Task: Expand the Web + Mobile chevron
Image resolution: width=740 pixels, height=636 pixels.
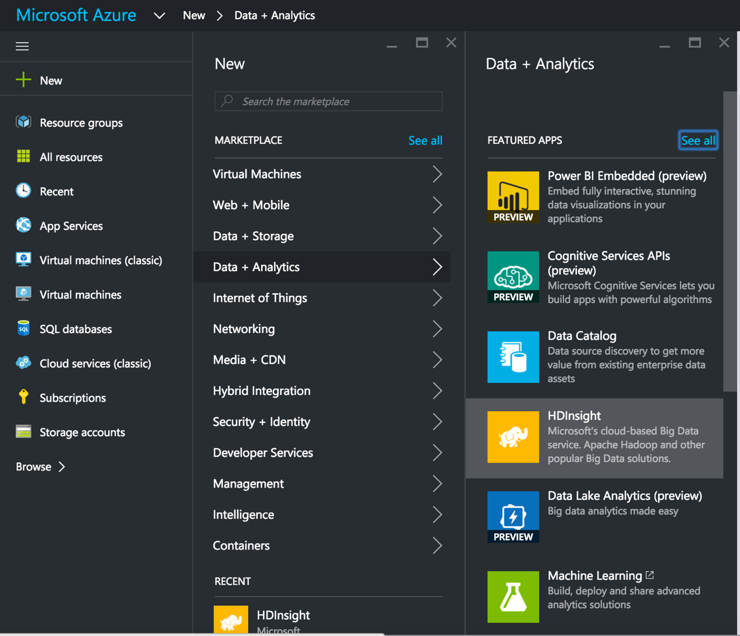Action: [437, 205]
